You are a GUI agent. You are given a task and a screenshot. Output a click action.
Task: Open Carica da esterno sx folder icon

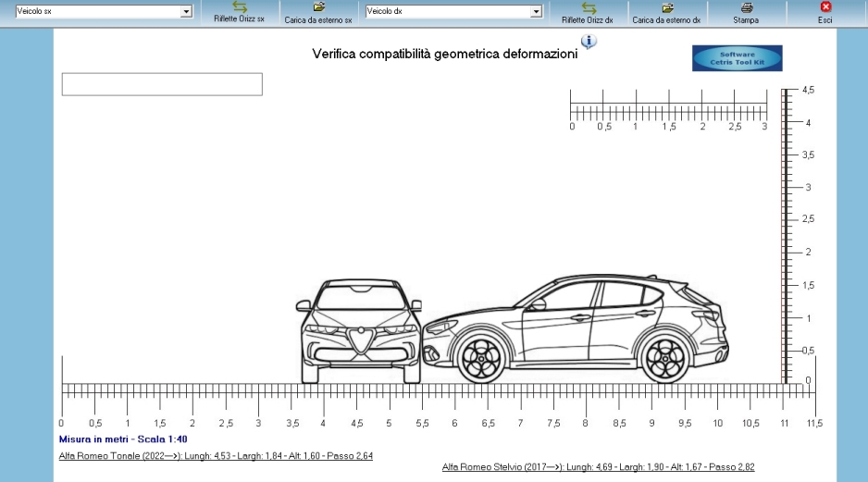pos(318,7)
